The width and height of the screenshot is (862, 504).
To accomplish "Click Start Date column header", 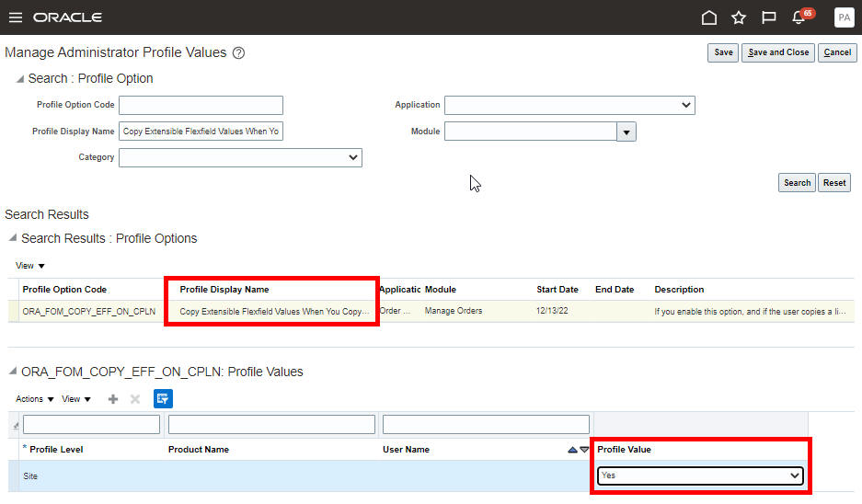I will pyautogui.click(x=557, y=290).
